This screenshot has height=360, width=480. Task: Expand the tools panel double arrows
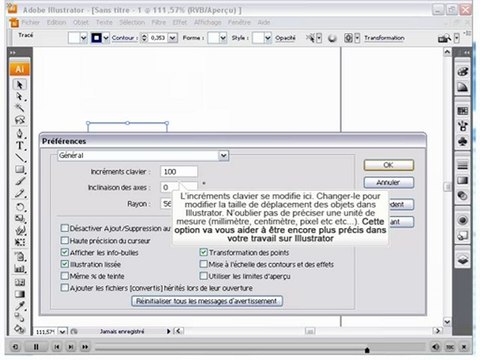(13, 53)
